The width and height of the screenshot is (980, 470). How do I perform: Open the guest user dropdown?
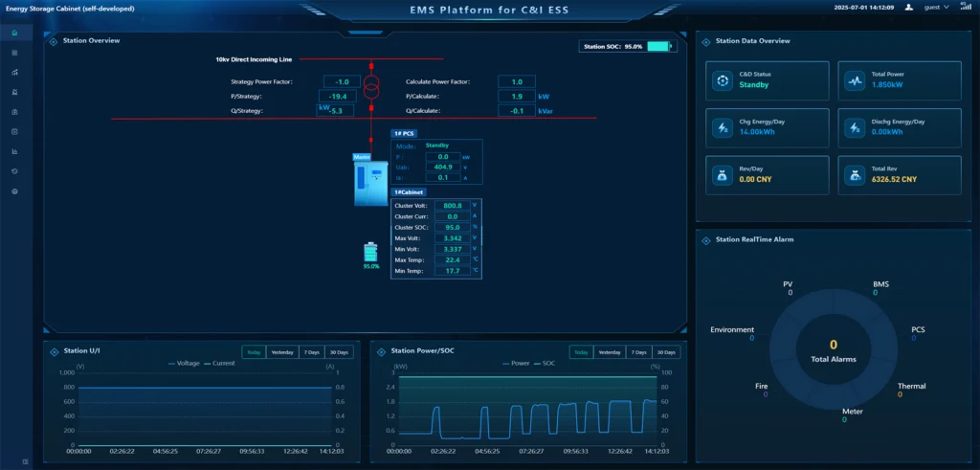tap(934, 7)
